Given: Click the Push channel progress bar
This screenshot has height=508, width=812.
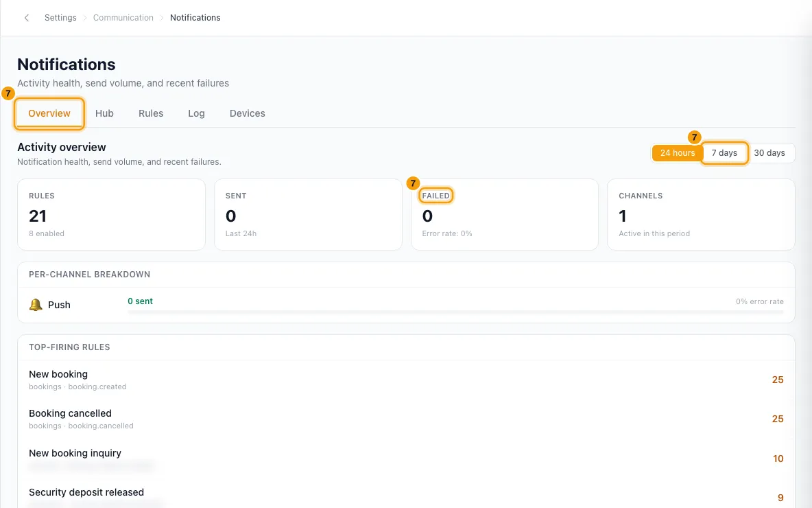Looking at the screenshot, I should pos(455,312).
